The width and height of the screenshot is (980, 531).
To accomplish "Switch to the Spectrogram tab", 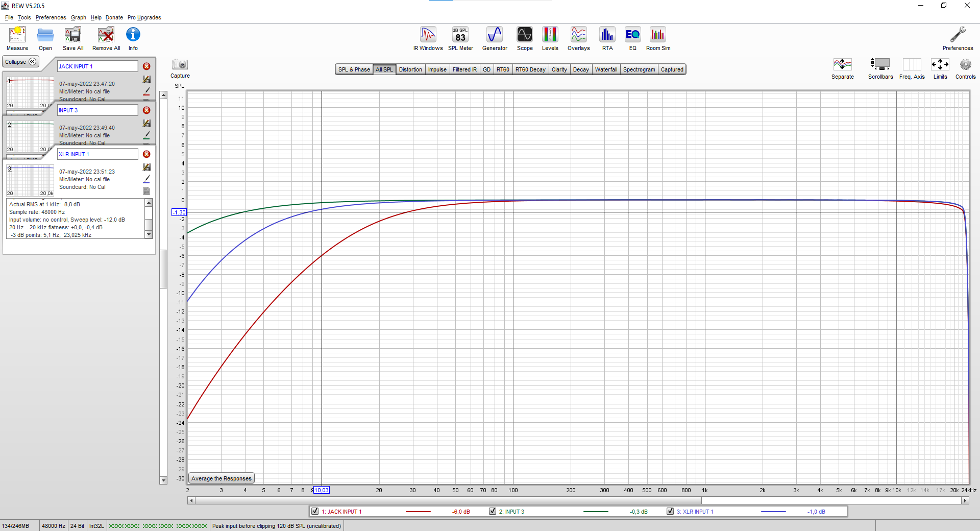I will coord(639,69).
